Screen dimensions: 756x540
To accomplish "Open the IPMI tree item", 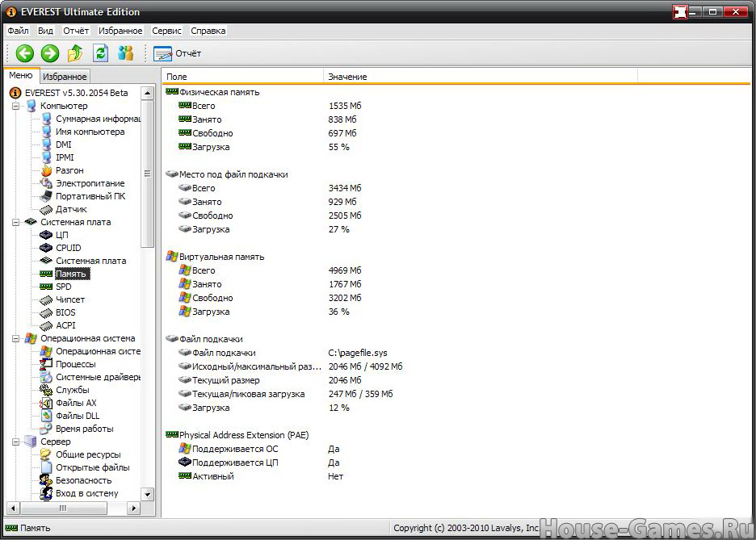I will (x=65, y=157).
